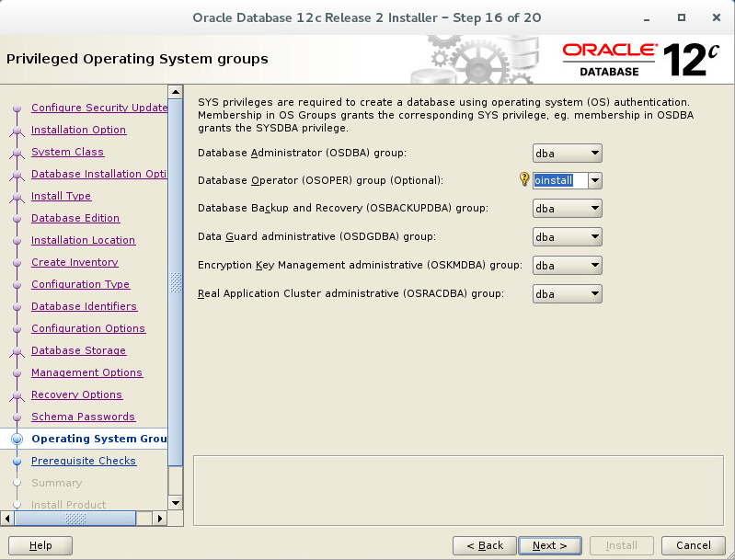Screen dimensions: 735x560
Task: Go to System Class step
Action: 67,152
